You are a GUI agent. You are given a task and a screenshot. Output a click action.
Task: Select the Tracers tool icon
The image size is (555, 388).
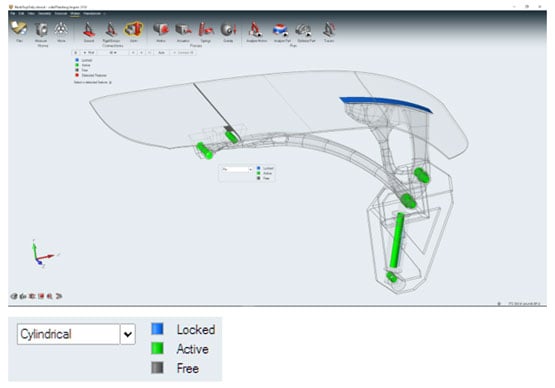pos(329,30)
